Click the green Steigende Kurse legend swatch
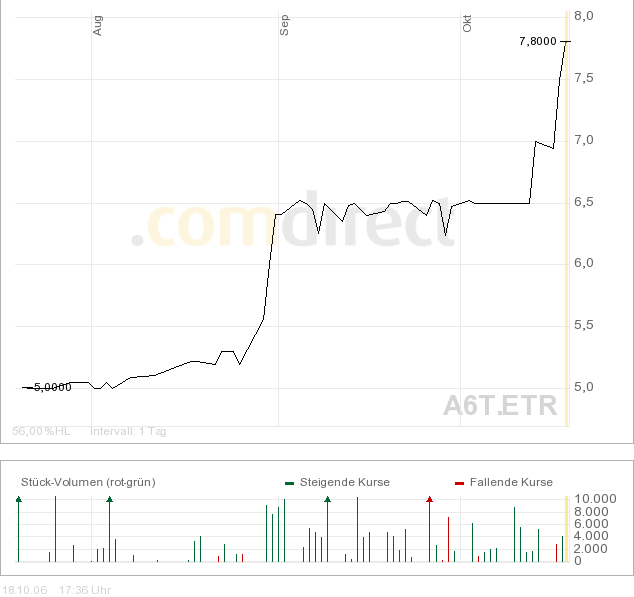 [289, 483]
